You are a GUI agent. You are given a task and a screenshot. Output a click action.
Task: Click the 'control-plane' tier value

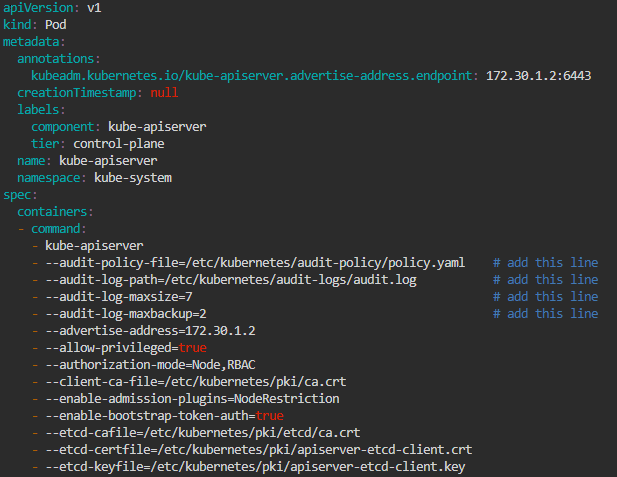[118, 144]
